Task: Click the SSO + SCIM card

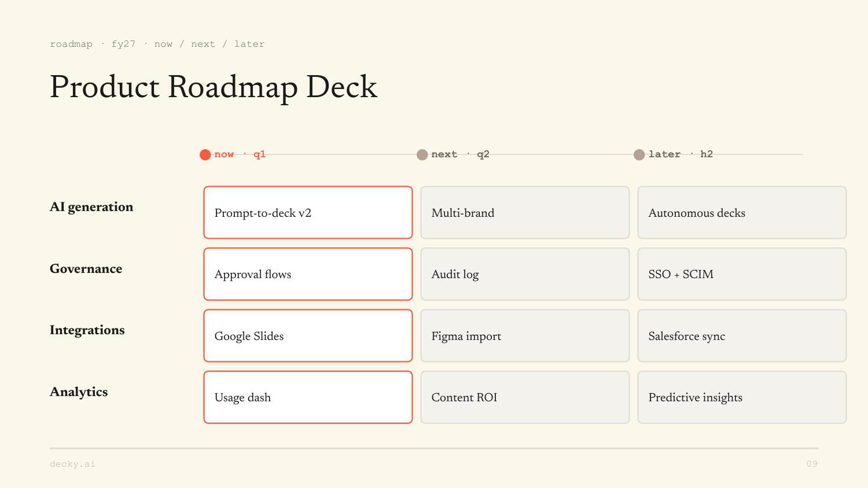Action: tap(742, 274)
